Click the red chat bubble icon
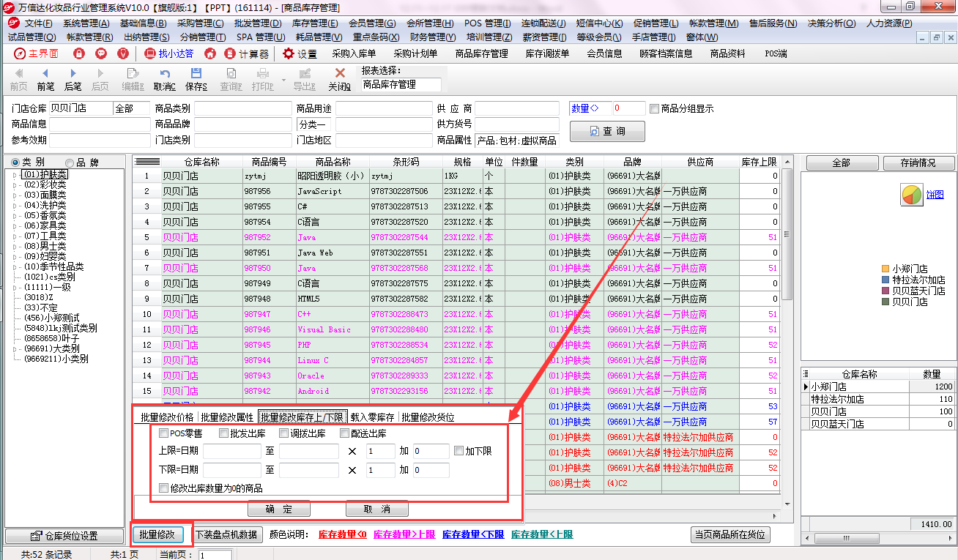The width and height of the screenshot is (958, 560). [101, 53]
